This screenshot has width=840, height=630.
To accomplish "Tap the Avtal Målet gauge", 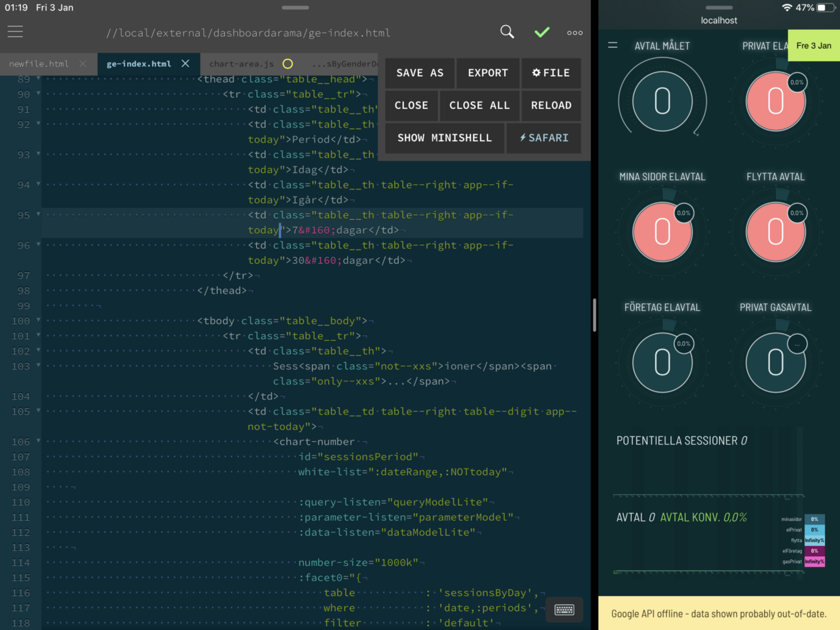I will click(x=662, y=101).
